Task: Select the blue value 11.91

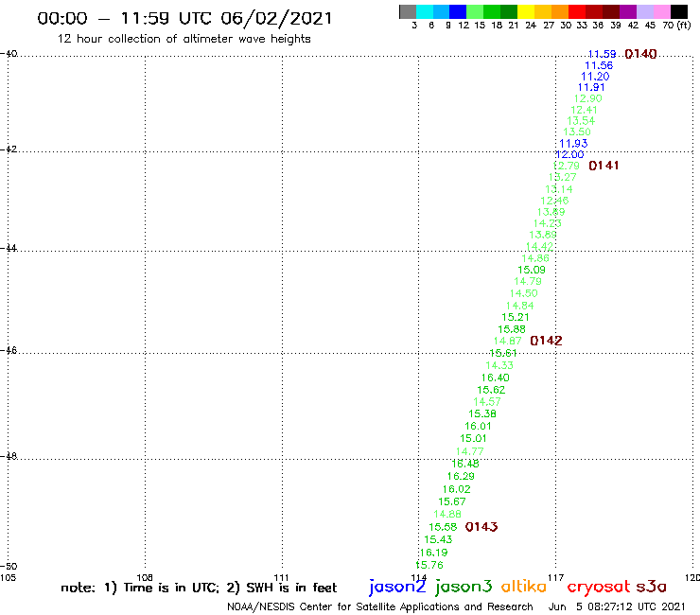Action: pos(591,88)
